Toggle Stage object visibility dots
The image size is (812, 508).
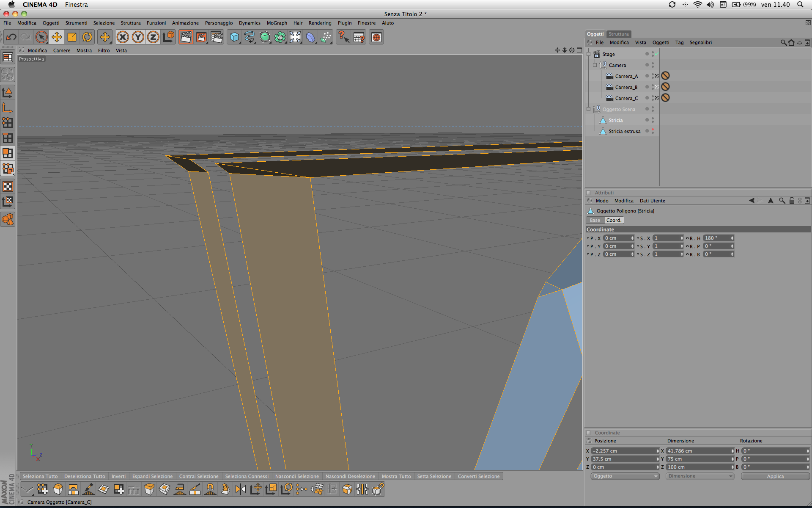tap(653, 54)
